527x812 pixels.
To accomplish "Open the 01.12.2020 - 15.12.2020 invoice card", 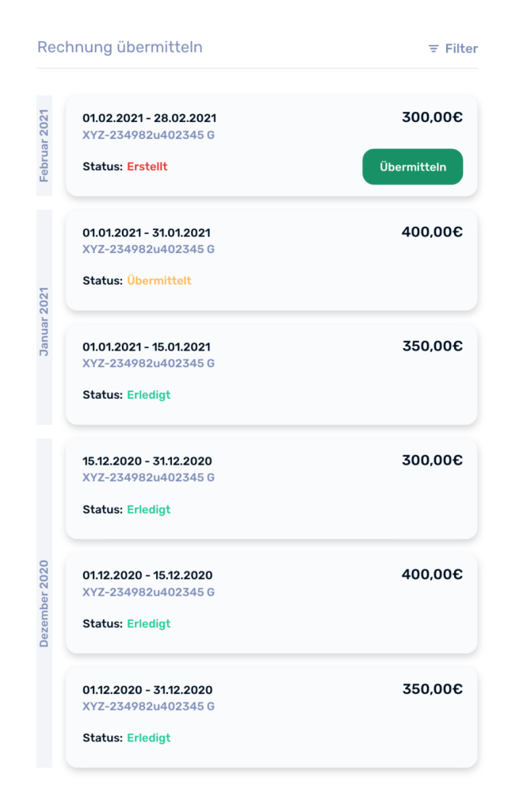I will point(271,603).
